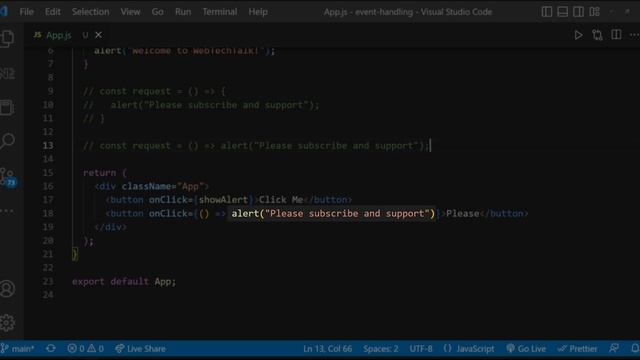640x360 pixels.
Task: Open the Go menu
Action: click(158, 12)
